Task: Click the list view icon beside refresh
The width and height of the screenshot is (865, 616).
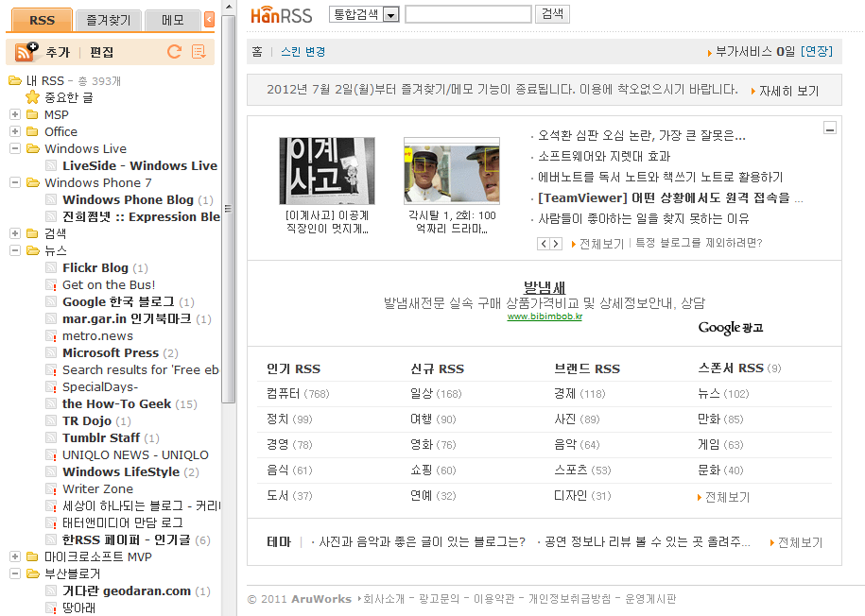Action: pyautogui.click(x=199, y=52)
